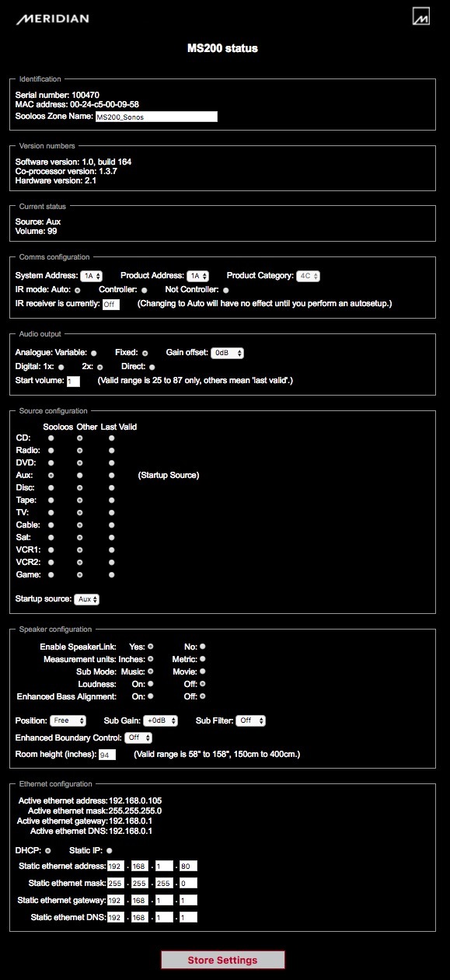The width and height of the screenshot is (450, 980).
Task: Edit last octet of static ethernet mask
Action: (x=188, y=883)
